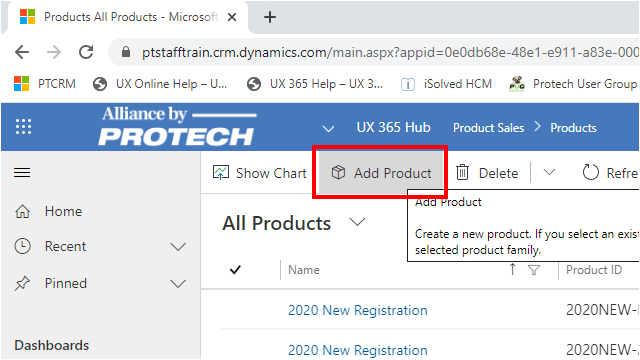Expand the Recent section chevron
This screenshot has width=640, height=360.
[178, 247]
